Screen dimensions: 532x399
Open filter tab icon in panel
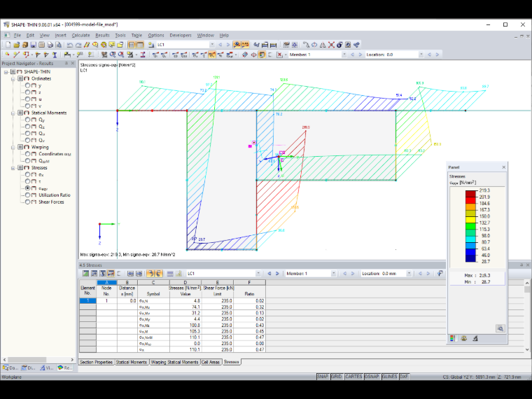(x=475, y=338)
